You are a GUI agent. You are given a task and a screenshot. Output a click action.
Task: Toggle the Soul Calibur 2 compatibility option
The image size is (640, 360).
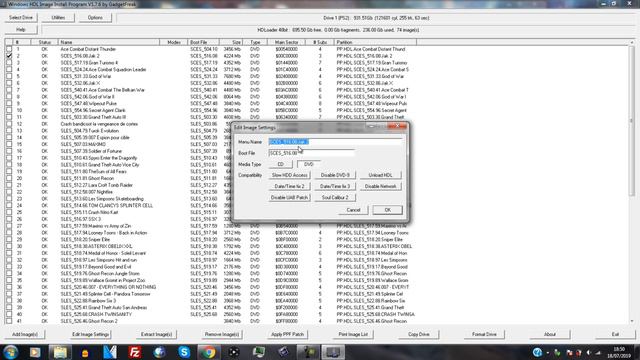pyautogui.click(x=335, y=198)
